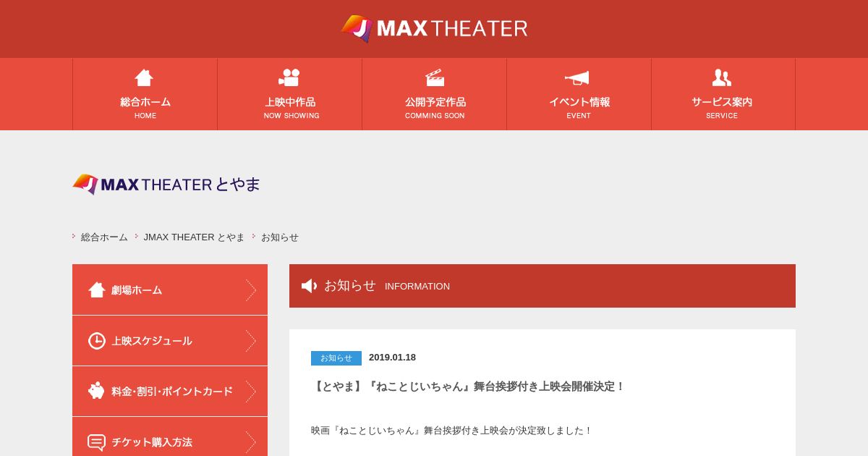This screenshot has height=456, width=868.
Task: Click the movie camera icon for 上映中作品
Action: pos(289,77)
